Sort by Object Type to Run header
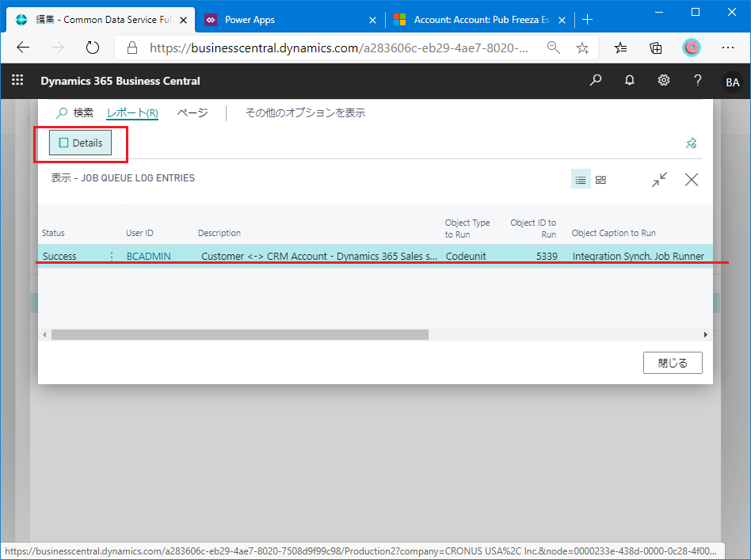Viewport: 751px width, 560px height. pos(467,228)
